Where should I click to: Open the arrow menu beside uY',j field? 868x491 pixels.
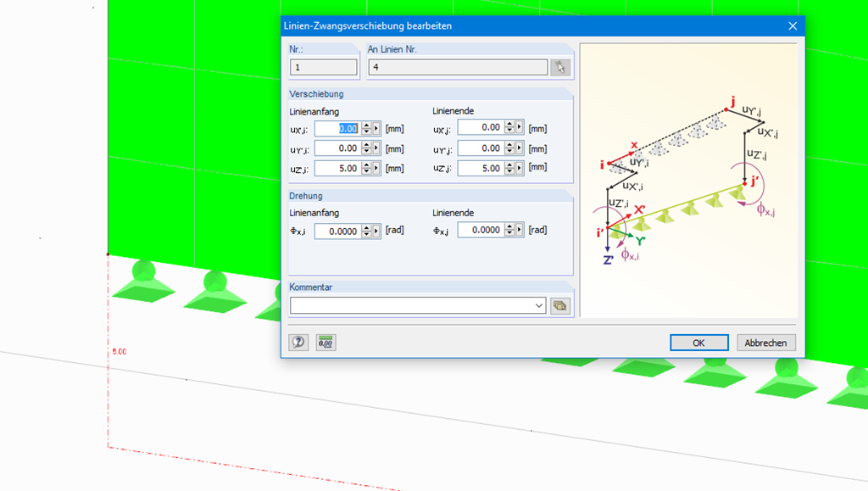[x=520, y=148]
